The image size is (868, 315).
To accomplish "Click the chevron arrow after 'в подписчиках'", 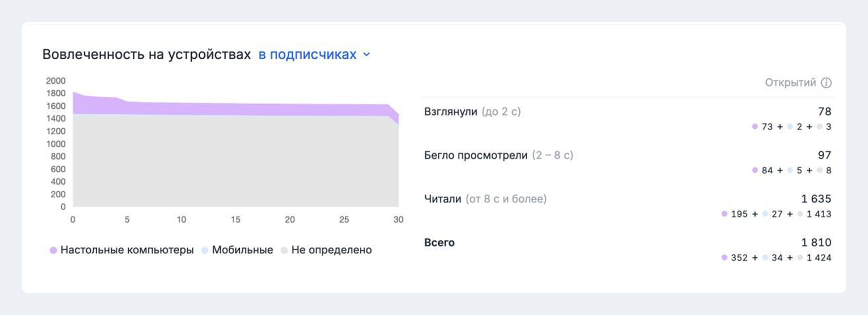I will click(x=366, y=55).
